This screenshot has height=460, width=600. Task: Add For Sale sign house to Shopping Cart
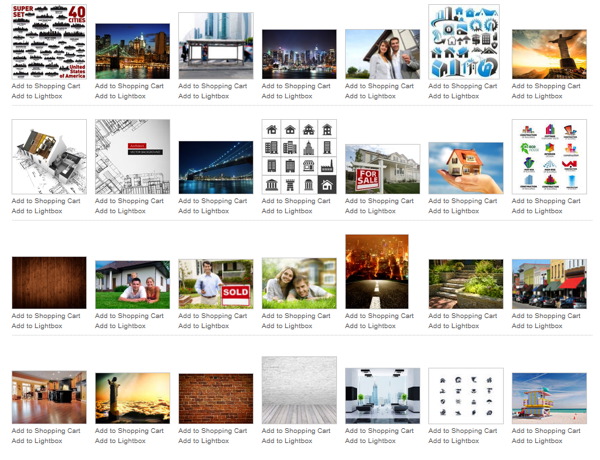[379, 201]
